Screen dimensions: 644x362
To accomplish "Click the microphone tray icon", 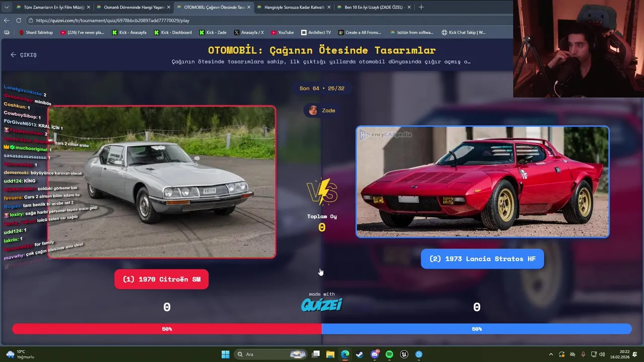I will click(x=583, y=354).
